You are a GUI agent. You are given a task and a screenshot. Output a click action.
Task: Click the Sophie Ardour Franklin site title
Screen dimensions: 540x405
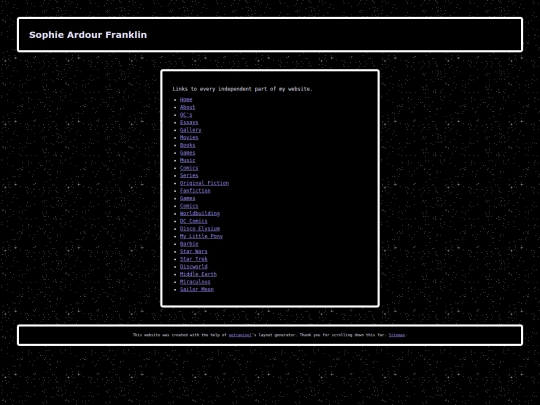tap(88, 35)
